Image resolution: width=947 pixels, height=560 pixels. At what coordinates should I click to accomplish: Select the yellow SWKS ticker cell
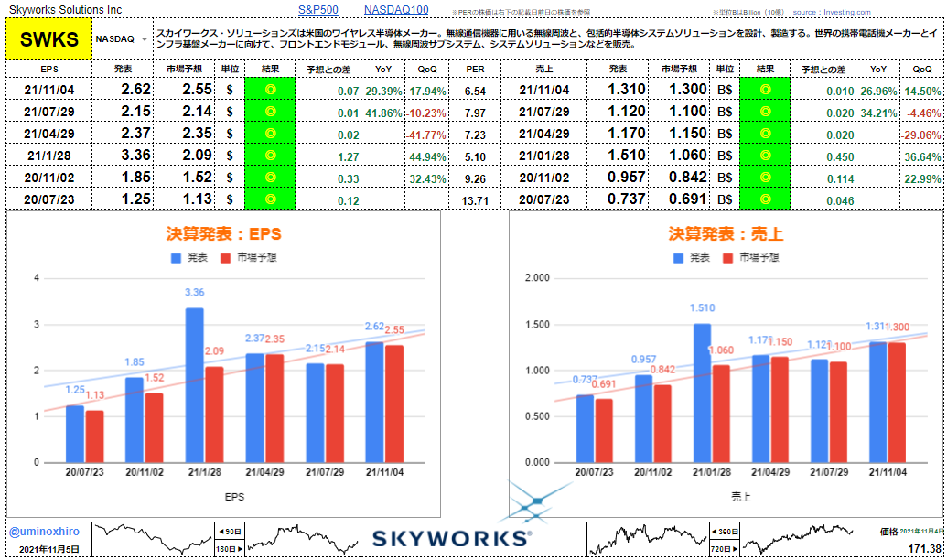tap(48, 39)
